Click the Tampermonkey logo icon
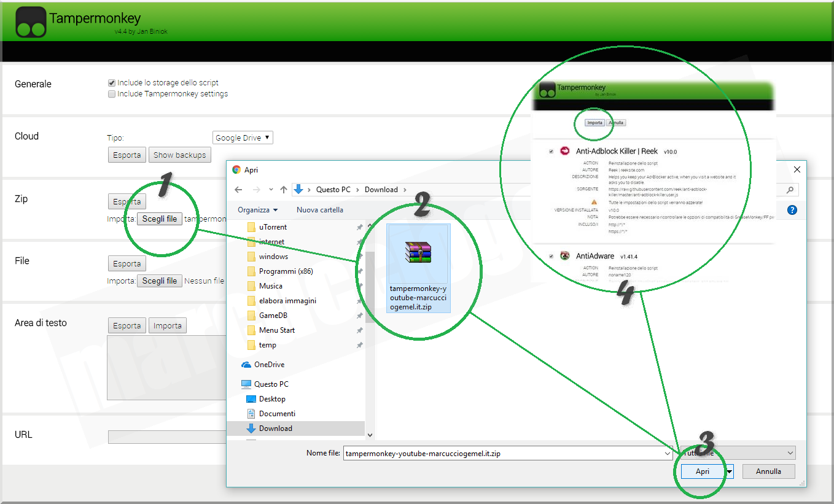This screenshot has width=834, height=504. coord(31,22)
